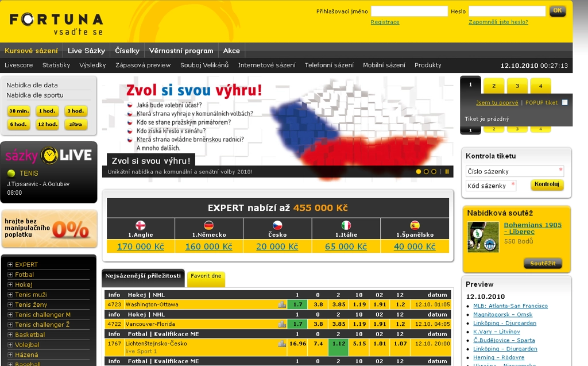Open Livescore in the submenu
The height and width of the screenshot is (366, 588).
(19, 65)
